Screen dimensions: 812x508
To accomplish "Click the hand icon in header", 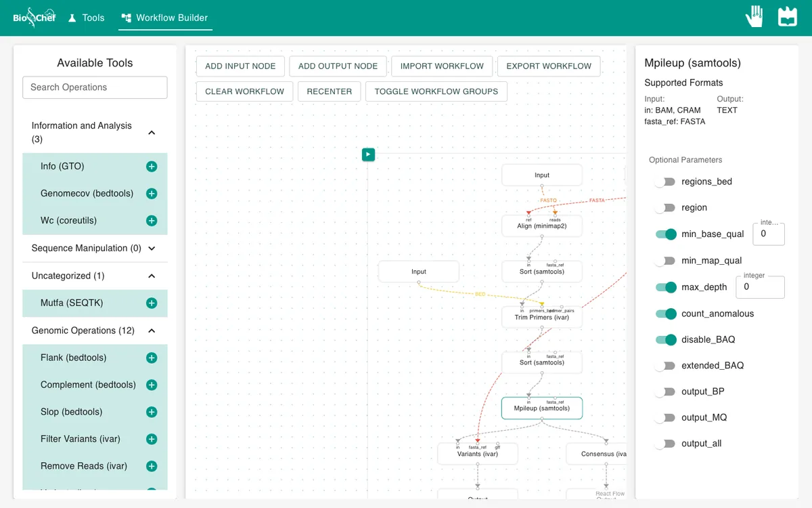I will coord(754,16).
